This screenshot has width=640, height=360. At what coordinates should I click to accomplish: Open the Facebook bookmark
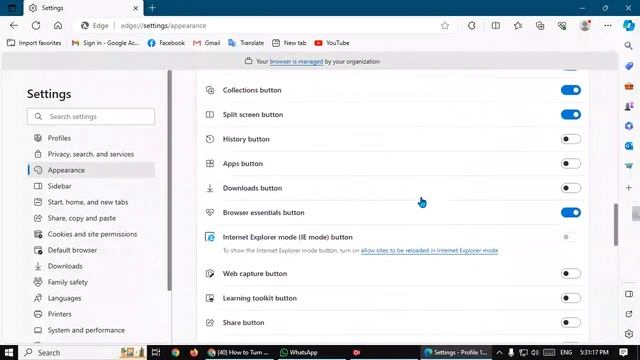coord(166,43)
